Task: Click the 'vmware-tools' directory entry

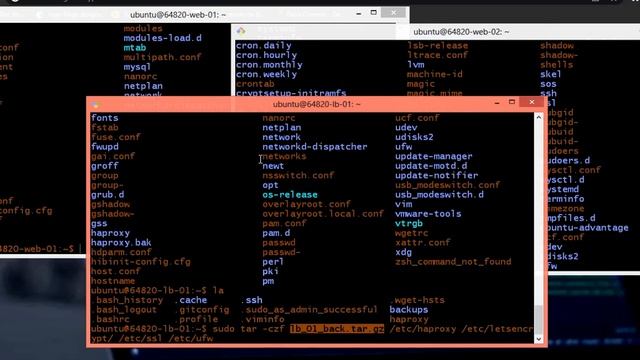Action: [x=428, y=214]
